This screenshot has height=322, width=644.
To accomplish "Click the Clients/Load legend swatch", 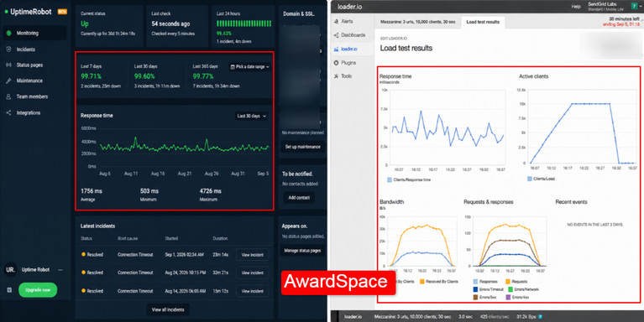I will pyautogui.click(x=530, y=179).
